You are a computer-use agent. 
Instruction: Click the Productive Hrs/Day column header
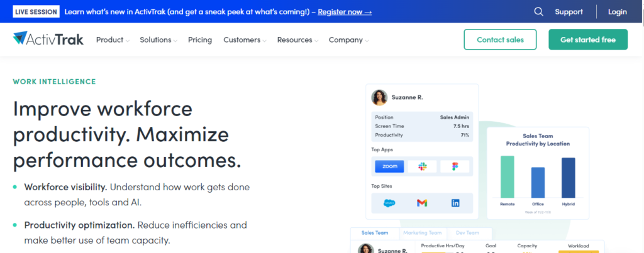443,245
